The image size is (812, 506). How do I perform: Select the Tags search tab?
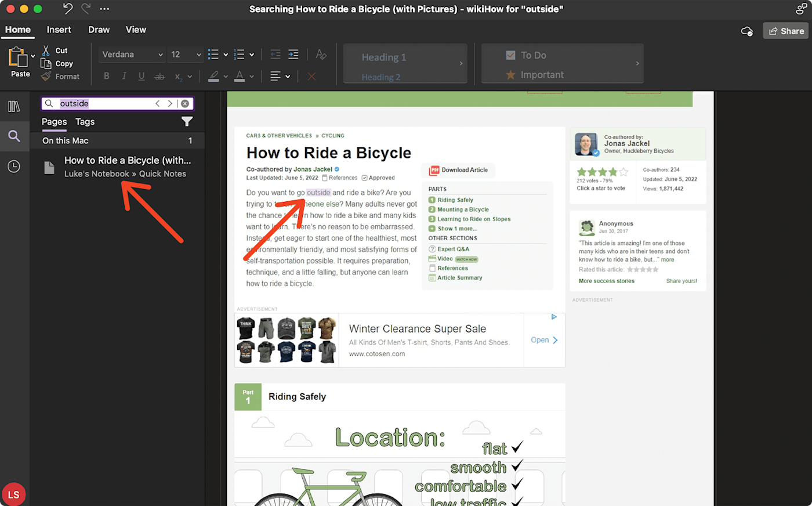coord(85,122)
